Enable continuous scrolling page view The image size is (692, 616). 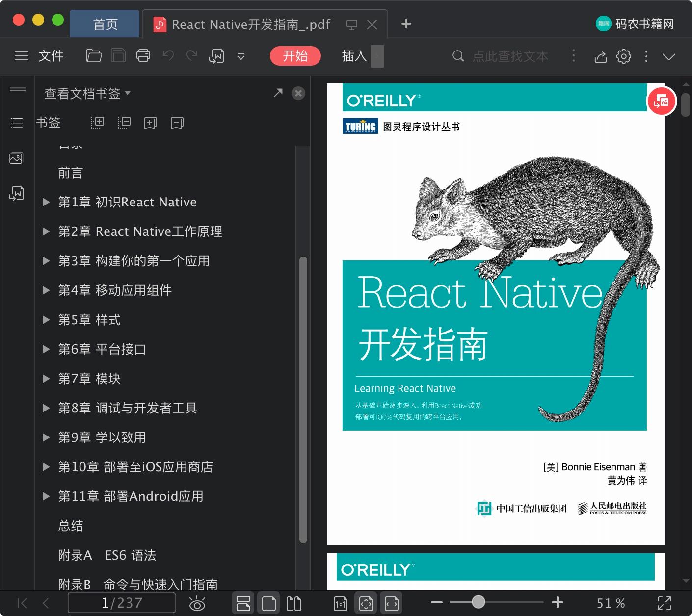coord(243,603)
